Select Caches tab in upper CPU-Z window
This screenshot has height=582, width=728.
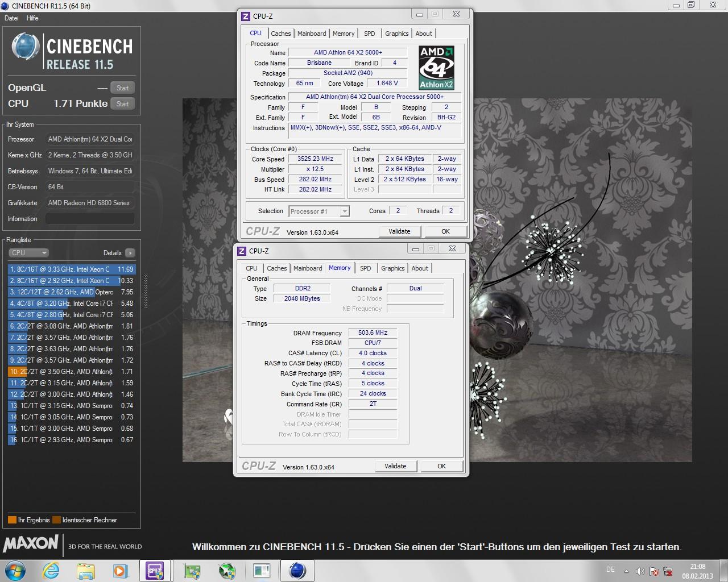tap(280, 34)
